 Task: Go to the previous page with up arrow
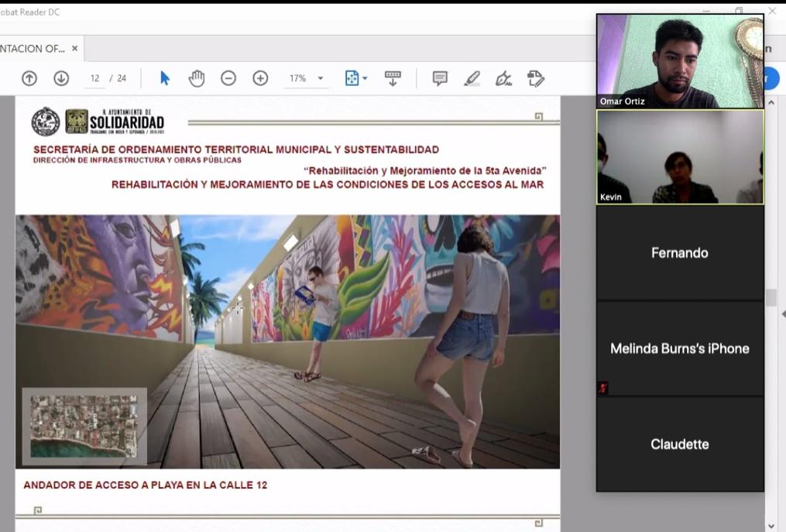pos(29,78)
